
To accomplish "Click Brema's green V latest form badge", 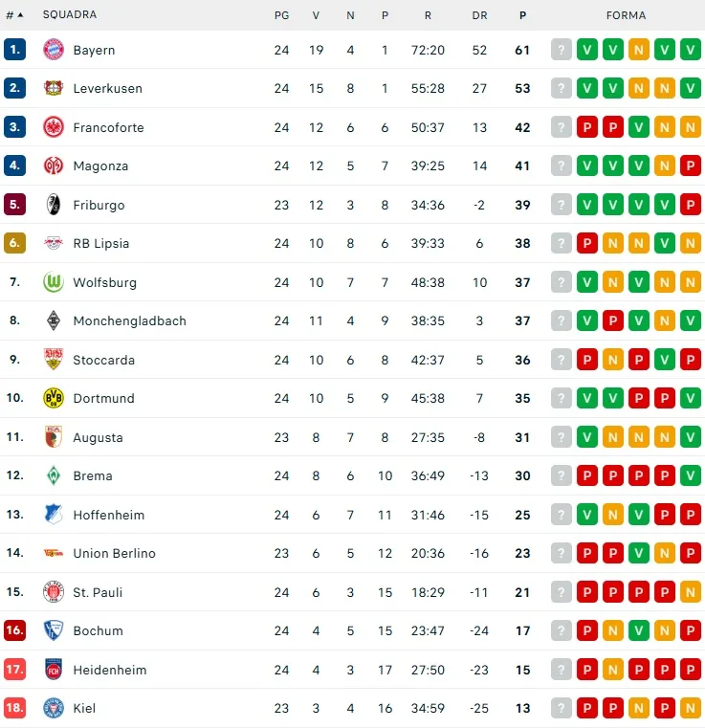I will pyautogui.click(x=691, y=475).
